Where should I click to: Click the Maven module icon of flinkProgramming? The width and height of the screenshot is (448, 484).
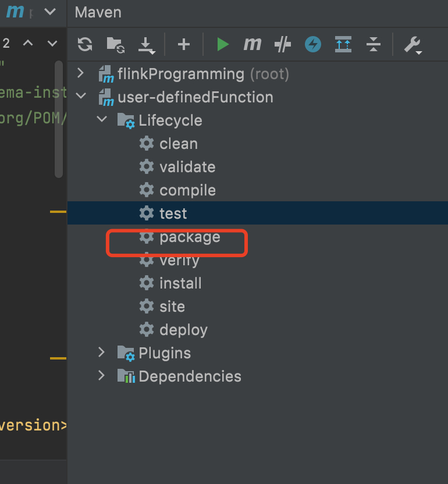(106, 74)
